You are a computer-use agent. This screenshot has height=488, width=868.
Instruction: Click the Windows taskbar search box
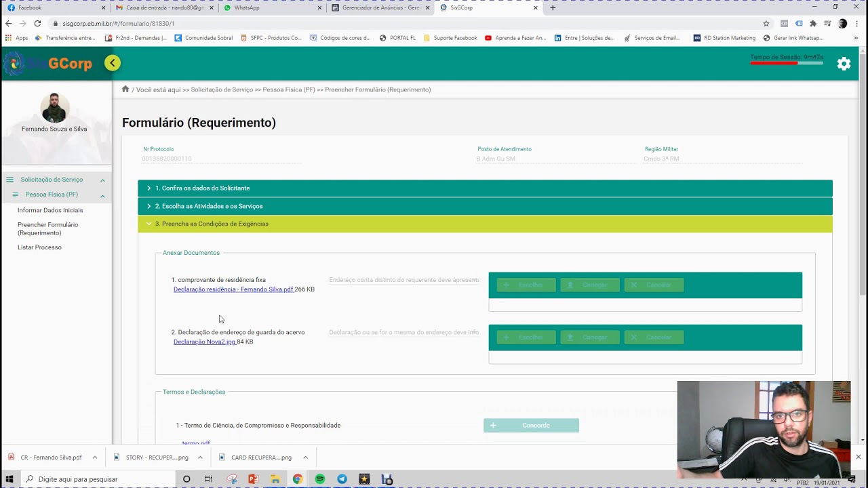click(x=98, y=479)
